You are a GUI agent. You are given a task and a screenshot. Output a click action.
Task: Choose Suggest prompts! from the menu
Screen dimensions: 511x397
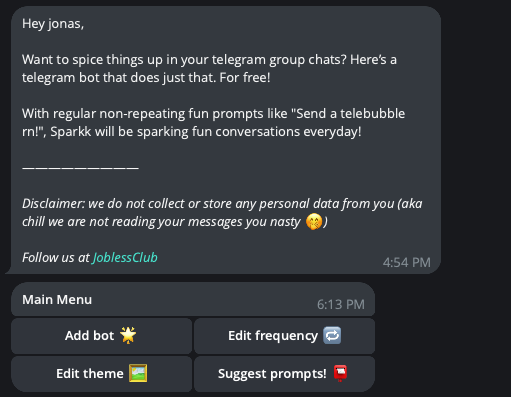click(x=284, y=374)
